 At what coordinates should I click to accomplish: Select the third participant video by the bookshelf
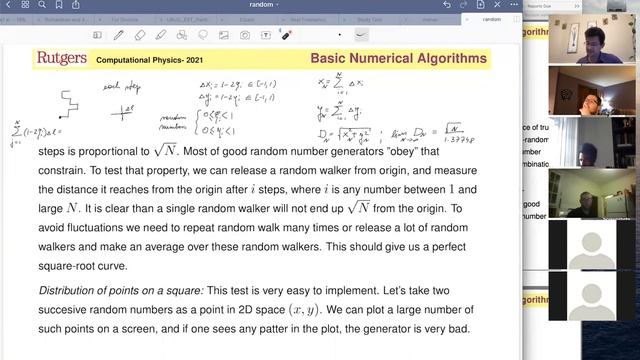(x=591, y=142)
